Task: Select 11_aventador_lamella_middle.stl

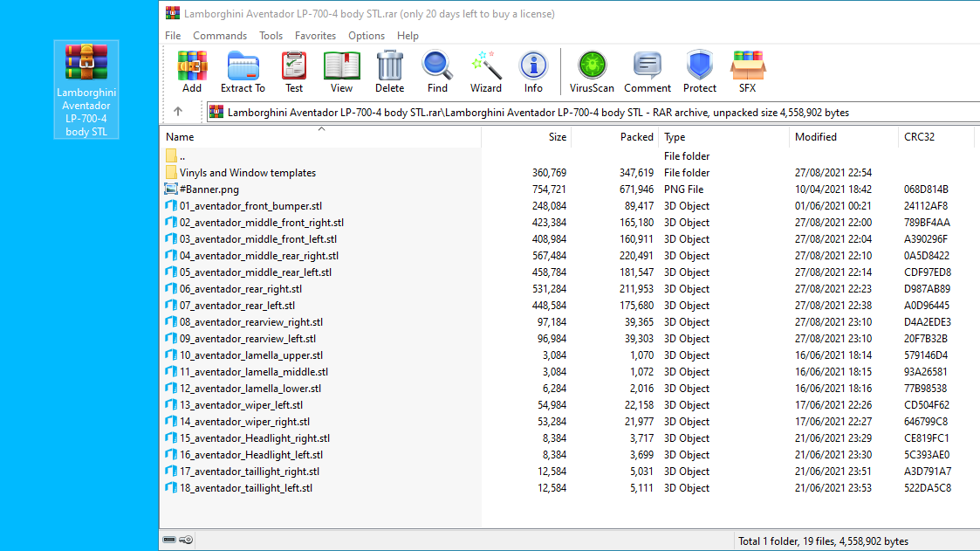Action: pyautogui.click(x=254, y=371)
